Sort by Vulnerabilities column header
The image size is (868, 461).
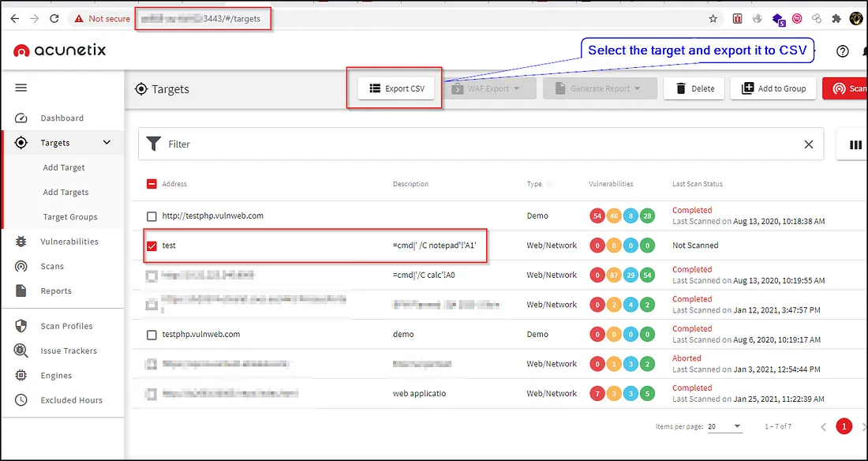611,184
